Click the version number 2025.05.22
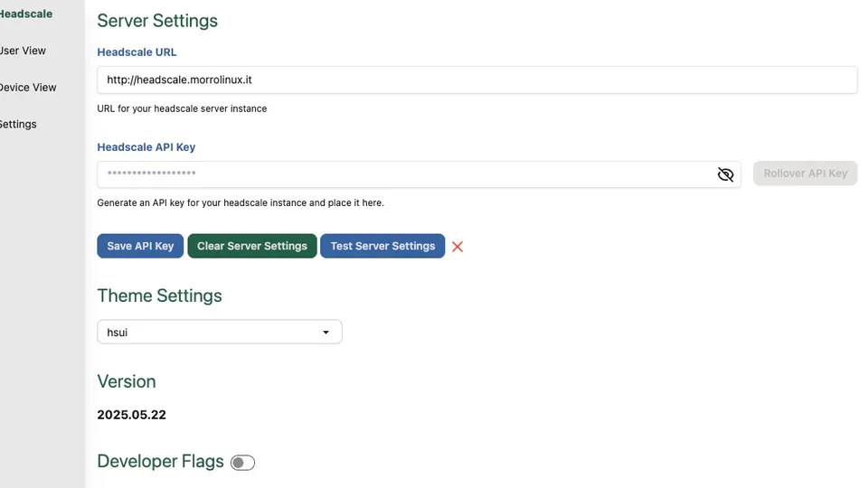The image size is (868, 488). click(x=132, y=415)
